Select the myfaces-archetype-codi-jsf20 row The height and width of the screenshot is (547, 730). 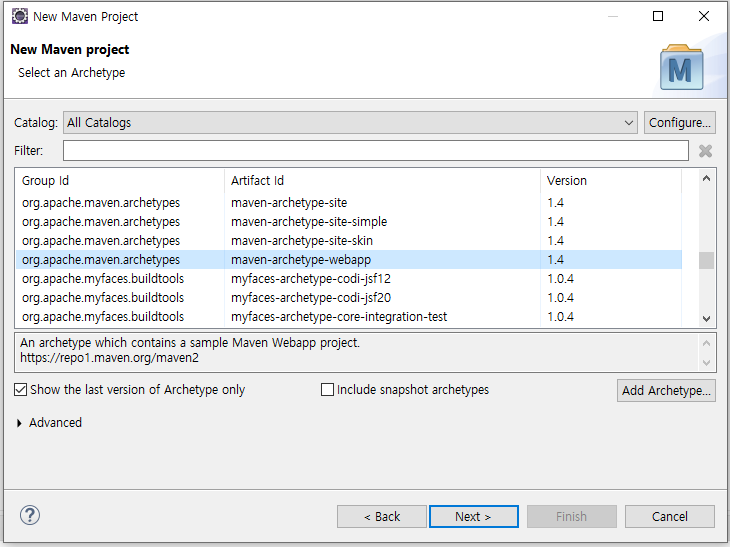(x=349, y=297)
